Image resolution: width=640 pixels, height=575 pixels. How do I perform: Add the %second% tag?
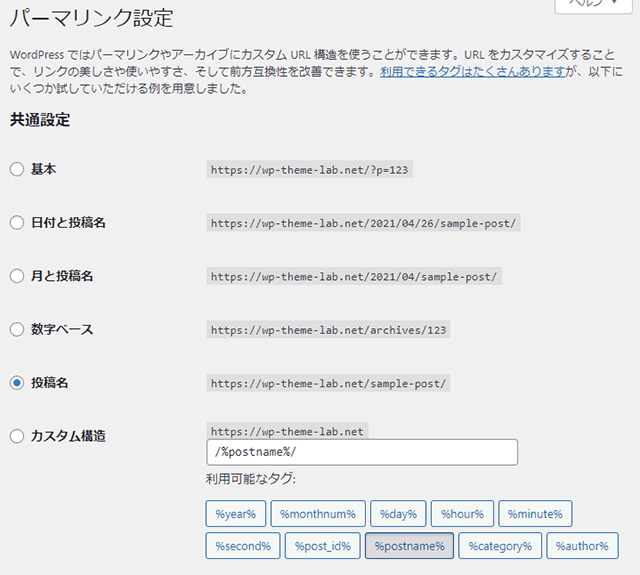pyautogui.click(x=243, y=546)
